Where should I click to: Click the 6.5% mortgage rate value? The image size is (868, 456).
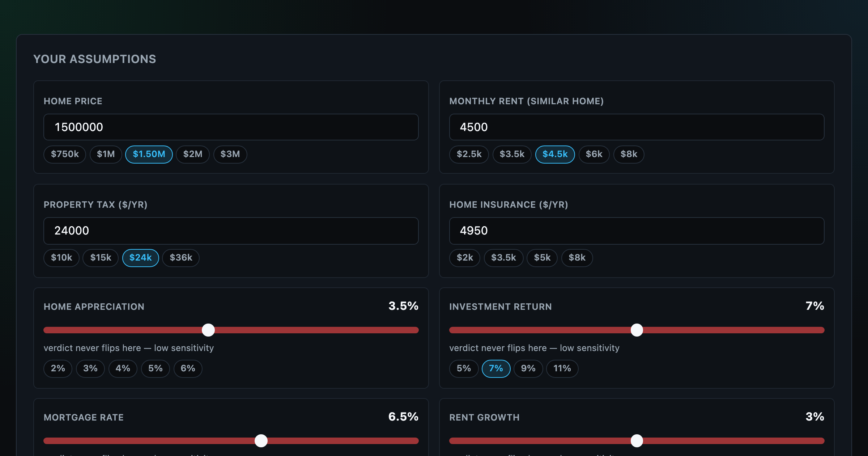click(x=403, y=417)
